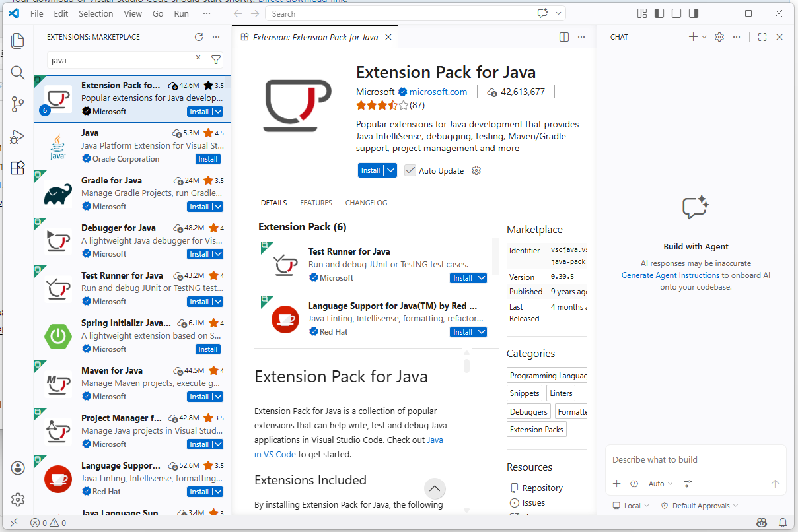This screenshot has height=532, width=798.
Task: Open Run and Debug view
Action: coord(18,136)
